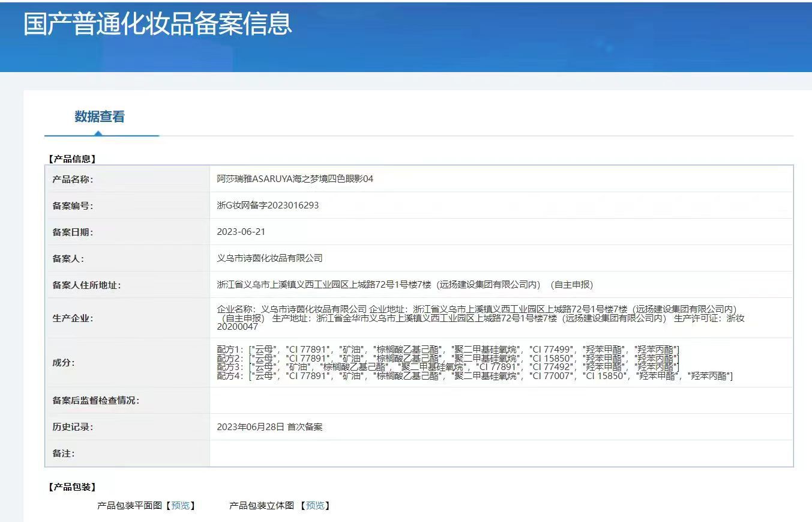Image resolution: width=812 pixels, height=522 pixels.
Task: Preview the 产品包装立体图 image
Action: tap(314, 506)
